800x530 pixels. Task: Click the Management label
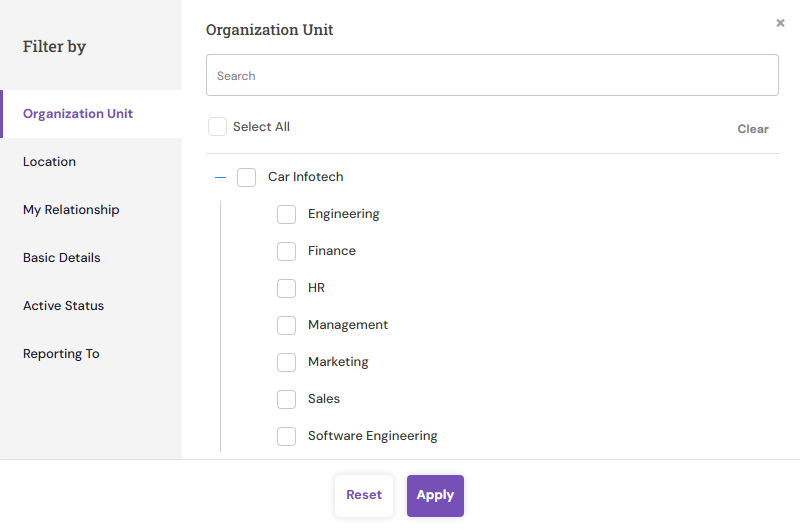[348, 325]
